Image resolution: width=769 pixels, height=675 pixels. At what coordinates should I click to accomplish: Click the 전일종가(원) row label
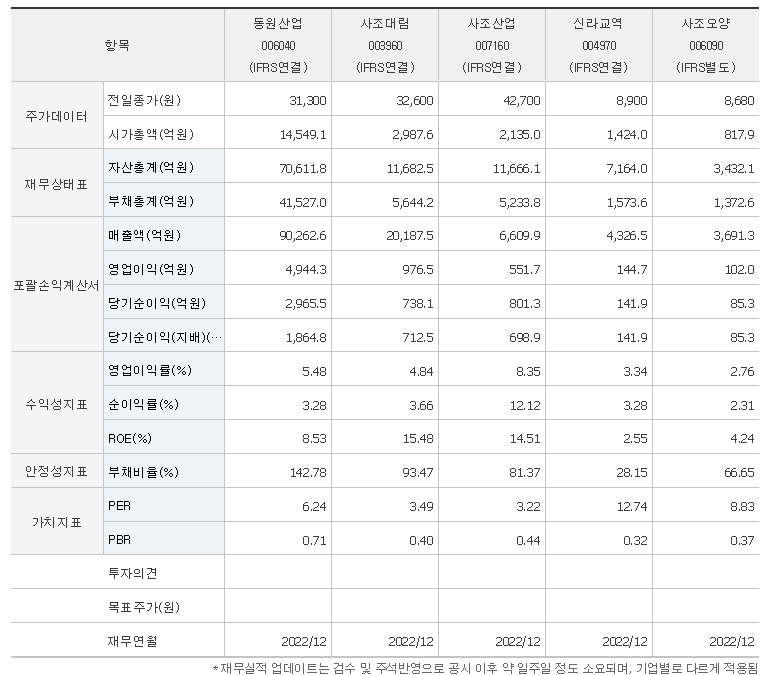(x=144, y=100)
